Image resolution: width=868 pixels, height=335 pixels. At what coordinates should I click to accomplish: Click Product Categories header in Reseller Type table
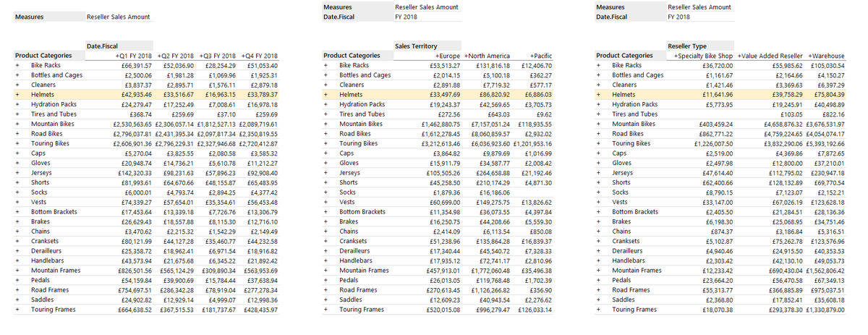624,56
